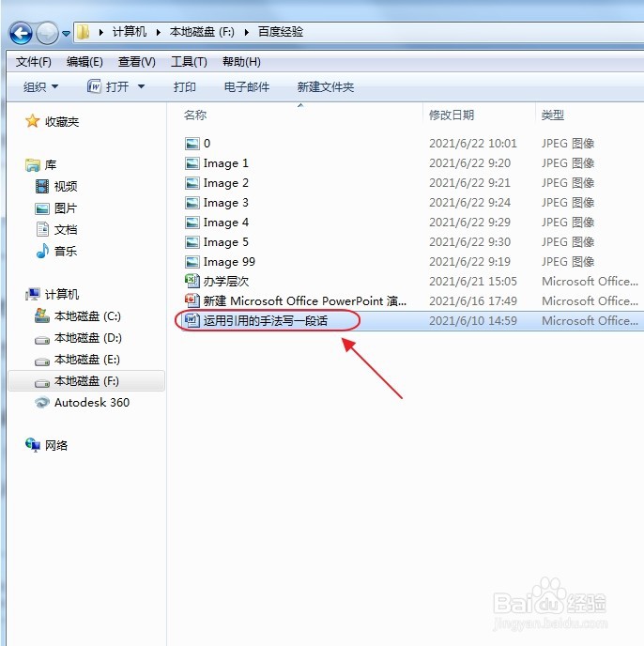Select 本地磁盘 (F:) in sidebar
Screen dimensions: 644x646
(86, 381)
